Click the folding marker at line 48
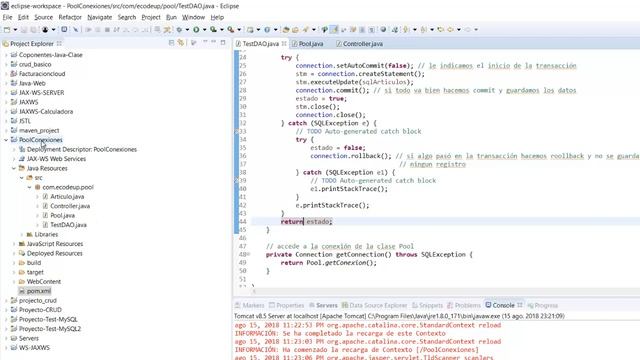The width and height of the screenshot is (640, 360). tap(249, 254)
